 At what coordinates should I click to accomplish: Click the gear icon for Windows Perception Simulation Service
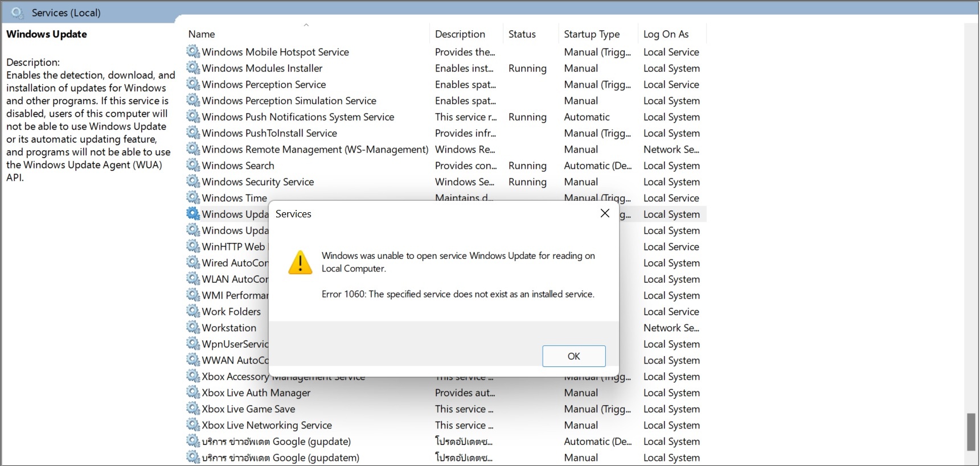(x=193, y=100)
